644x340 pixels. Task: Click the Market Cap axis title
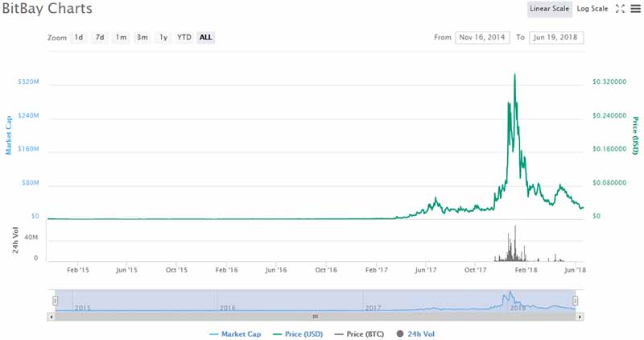[8, 135]
